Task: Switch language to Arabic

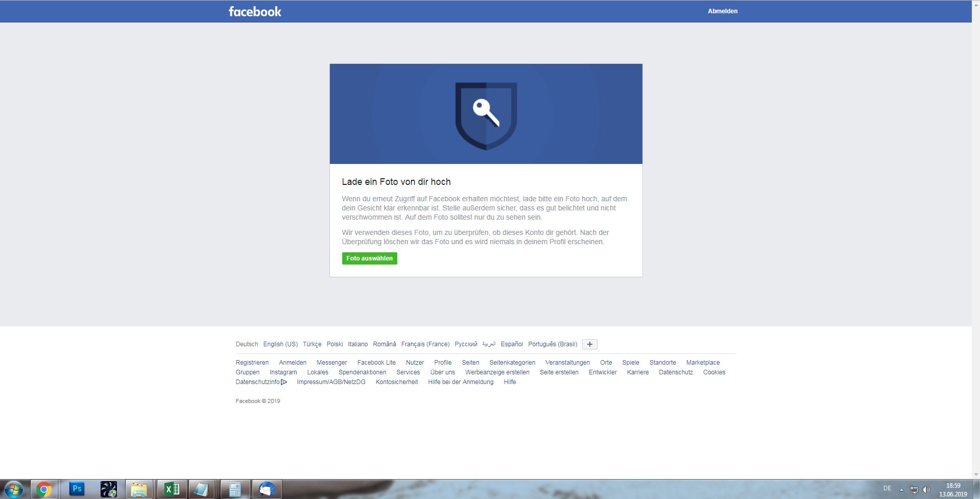Action: tap(489, 344)
